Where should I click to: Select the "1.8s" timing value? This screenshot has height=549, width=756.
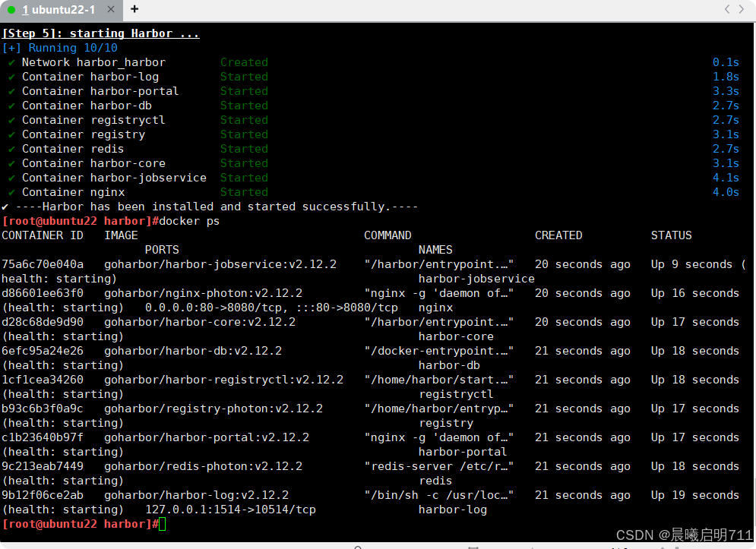tap(726, 77)
